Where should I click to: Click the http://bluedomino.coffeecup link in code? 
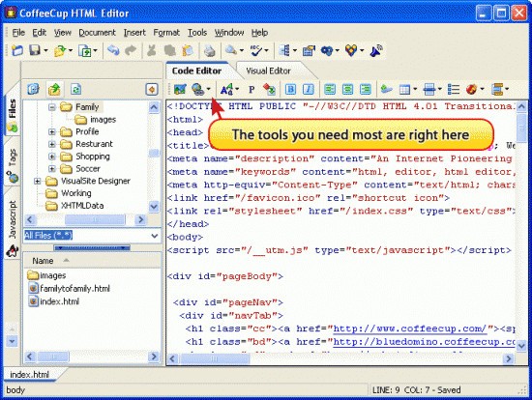[x=424, y=342]
